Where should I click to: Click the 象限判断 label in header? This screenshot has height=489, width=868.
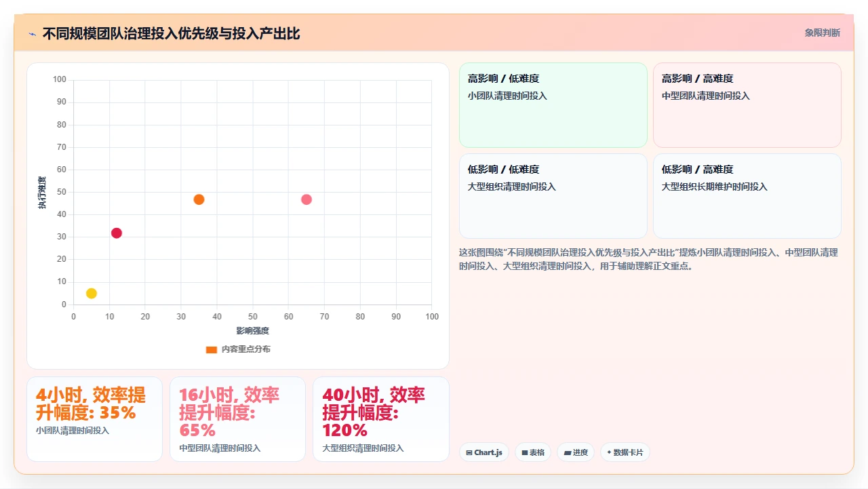coord(823,33)
